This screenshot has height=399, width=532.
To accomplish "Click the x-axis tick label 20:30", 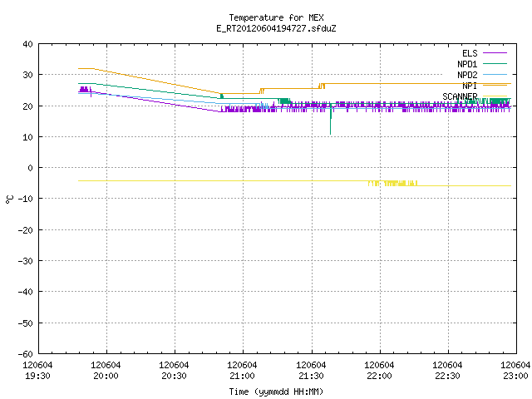I will pyautogui.click(x=174, y=376).
